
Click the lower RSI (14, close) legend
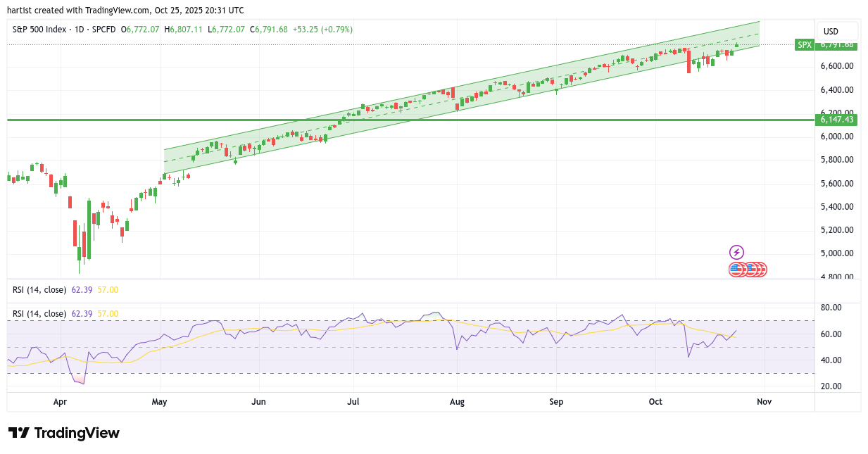pyautogui.click(x=39, y=314)
